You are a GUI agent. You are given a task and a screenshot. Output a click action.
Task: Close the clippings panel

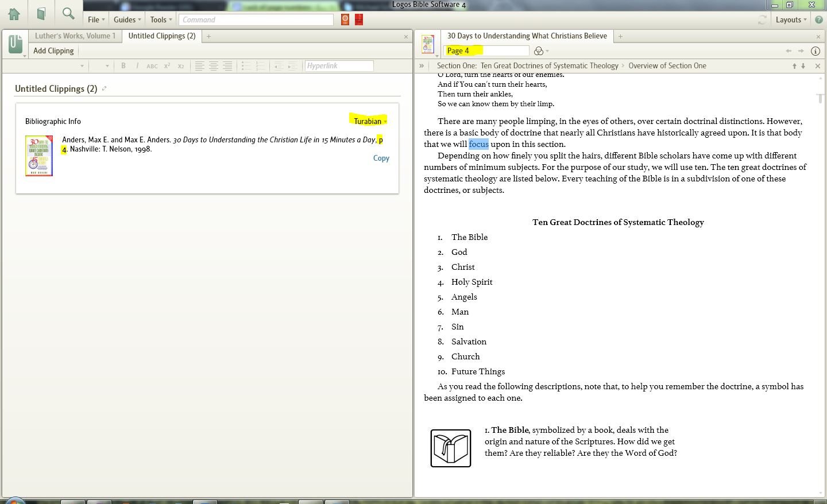406,37
